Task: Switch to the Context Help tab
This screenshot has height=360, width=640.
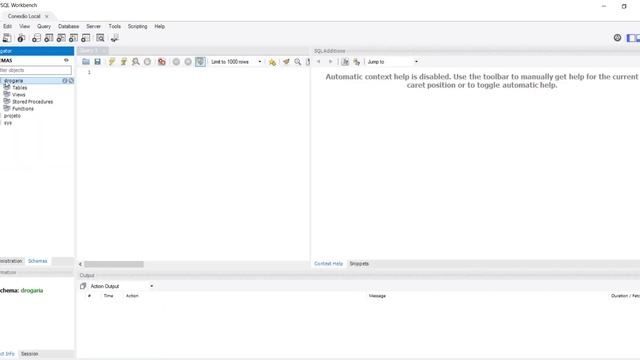Action: point(329,264)
